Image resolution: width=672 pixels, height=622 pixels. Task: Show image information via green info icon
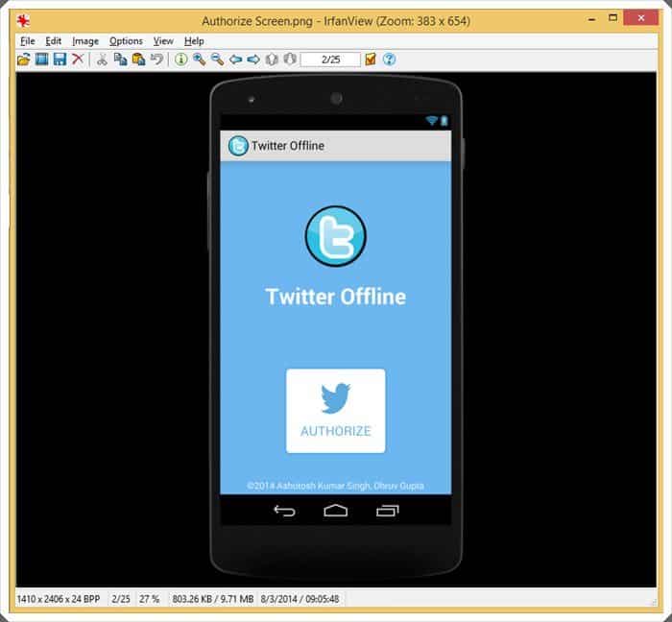click(x=180, y=60)
